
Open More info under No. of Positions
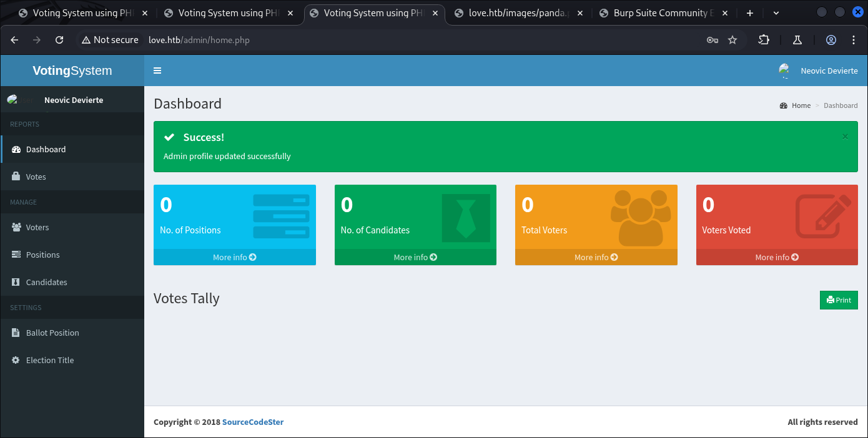tap(234, 257)
